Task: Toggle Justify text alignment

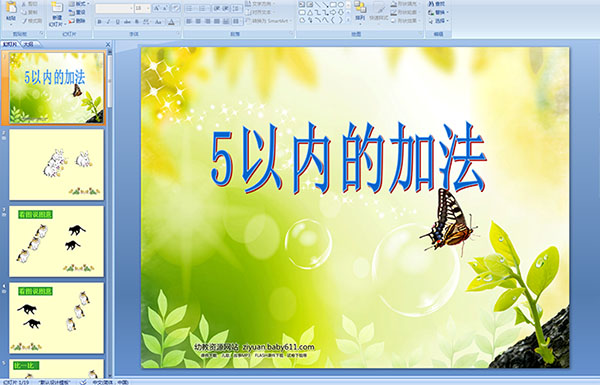Action: pyautogui.click(x=217, y=21)
